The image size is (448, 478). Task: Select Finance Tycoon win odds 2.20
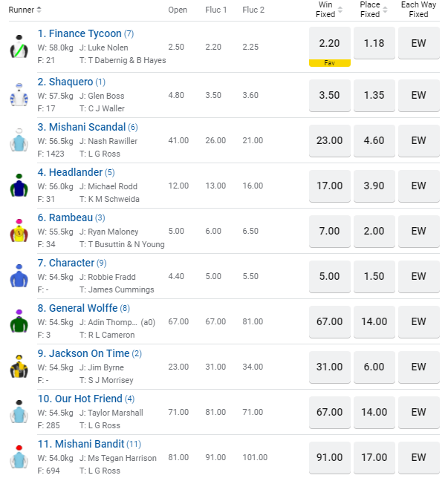329,43
